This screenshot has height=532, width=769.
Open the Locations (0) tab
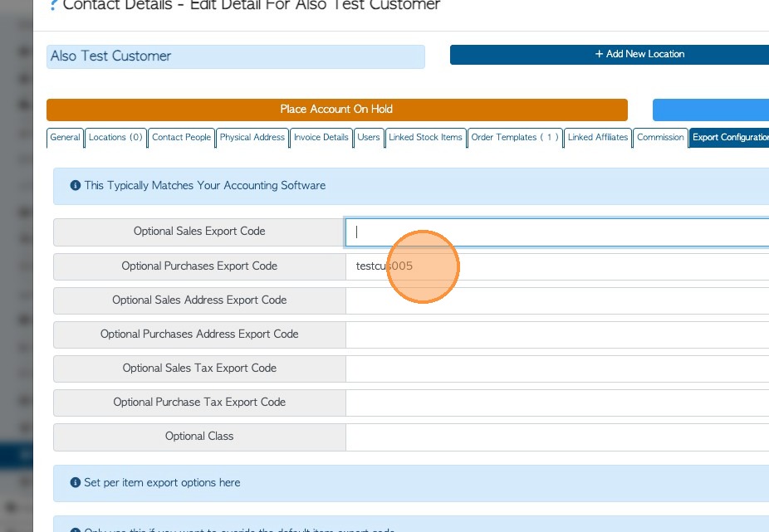pos(115,137)
